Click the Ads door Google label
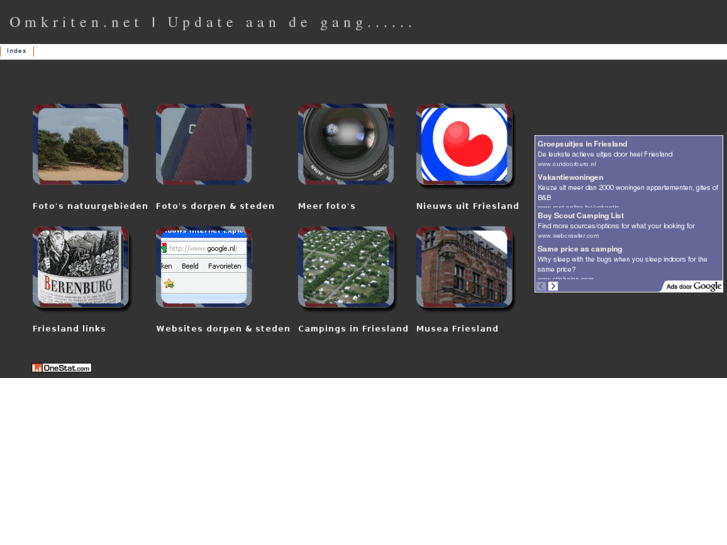 click(693, 286)
